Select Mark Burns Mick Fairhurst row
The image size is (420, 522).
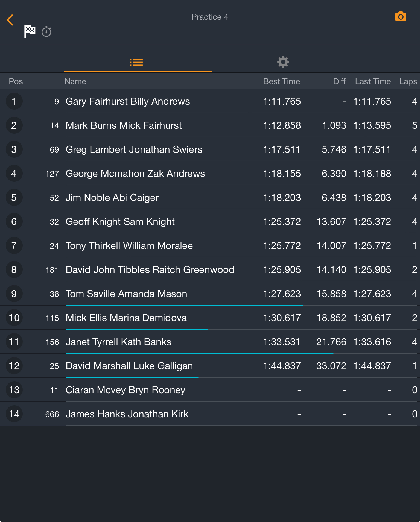[210, 125]
